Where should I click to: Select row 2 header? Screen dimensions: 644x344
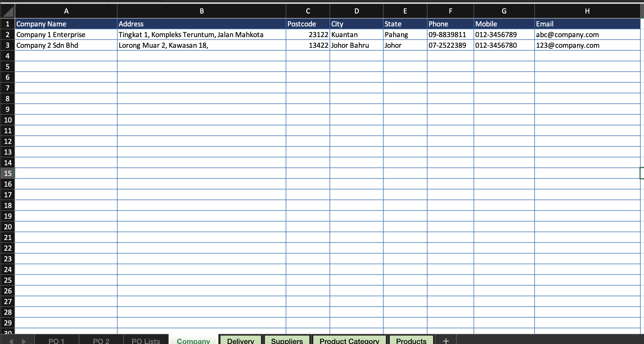(x=8, y=35)
